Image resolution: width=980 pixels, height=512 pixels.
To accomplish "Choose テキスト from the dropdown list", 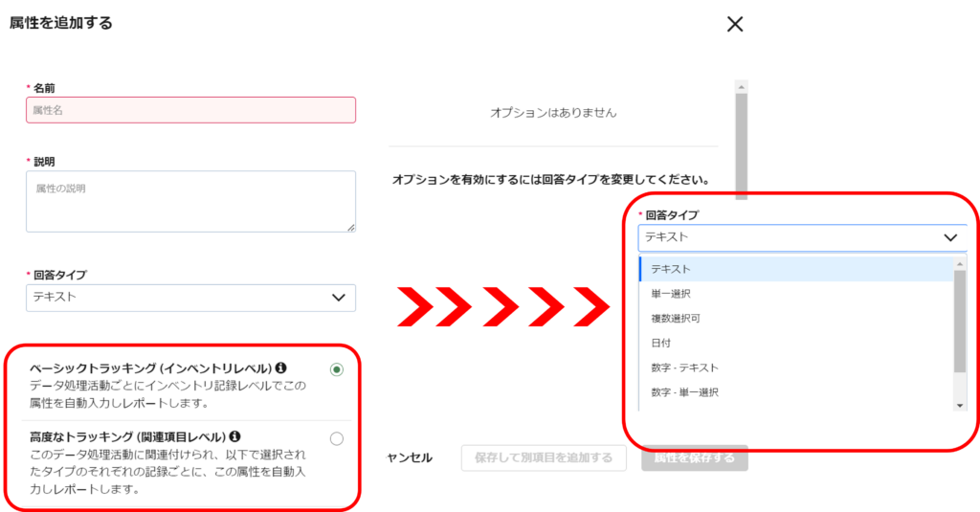I will tap(670, 270).
